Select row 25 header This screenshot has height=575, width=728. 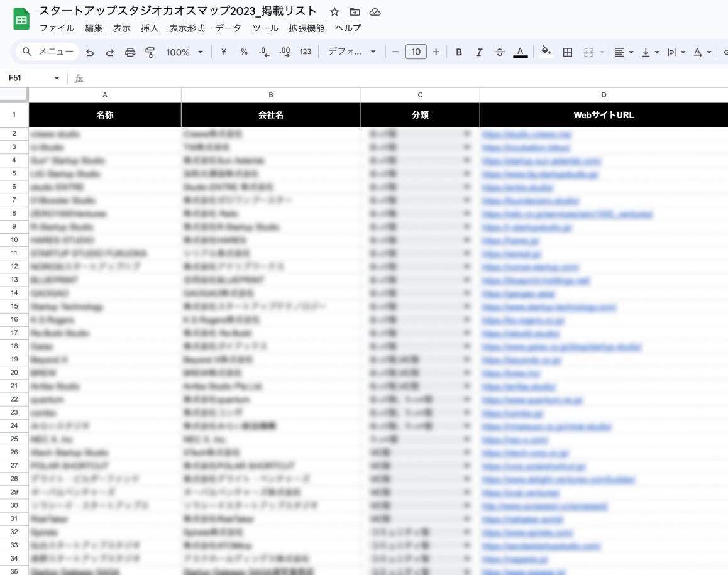[14, 439]
